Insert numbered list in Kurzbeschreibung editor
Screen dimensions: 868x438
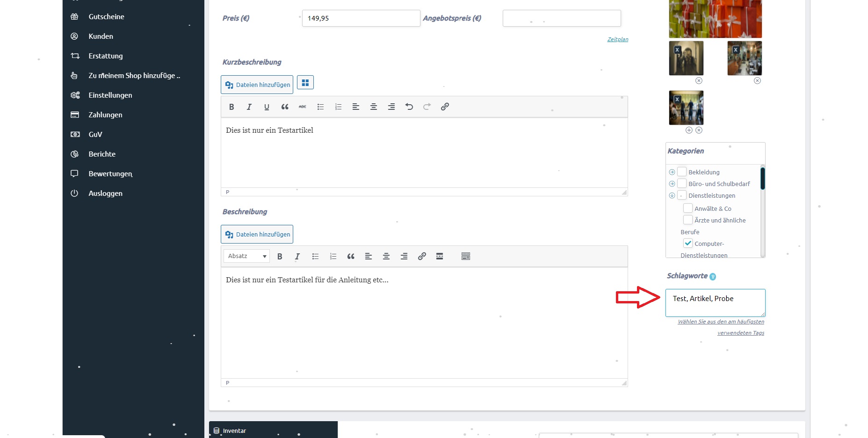(338, 107)
